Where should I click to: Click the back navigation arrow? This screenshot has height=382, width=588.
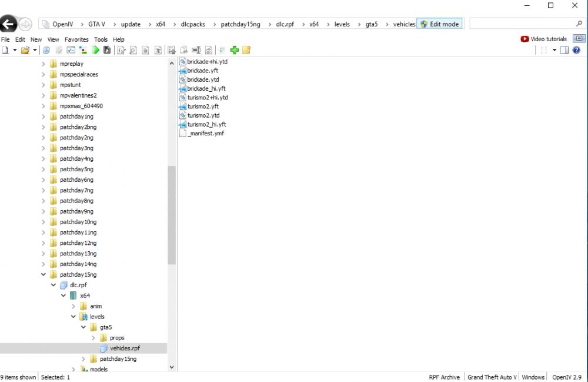pyautogui.click(x=8, y=24)
